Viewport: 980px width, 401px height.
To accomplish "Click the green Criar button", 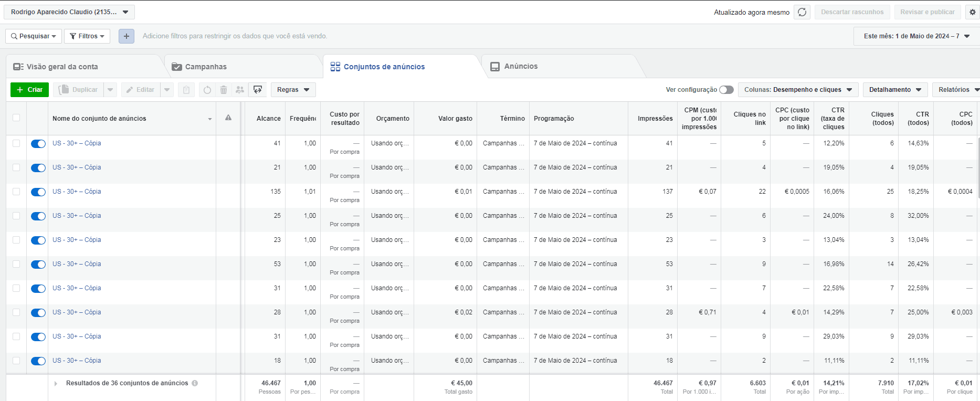I will click(x=30, y=90).
